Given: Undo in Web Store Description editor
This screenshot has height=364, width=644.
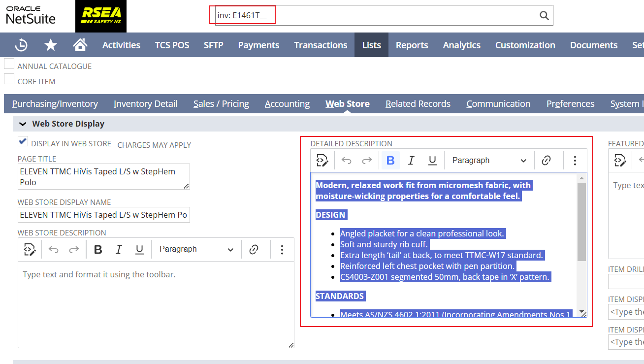Looking at the screenshot, I should pyautogui.click(x=54, y=249).
